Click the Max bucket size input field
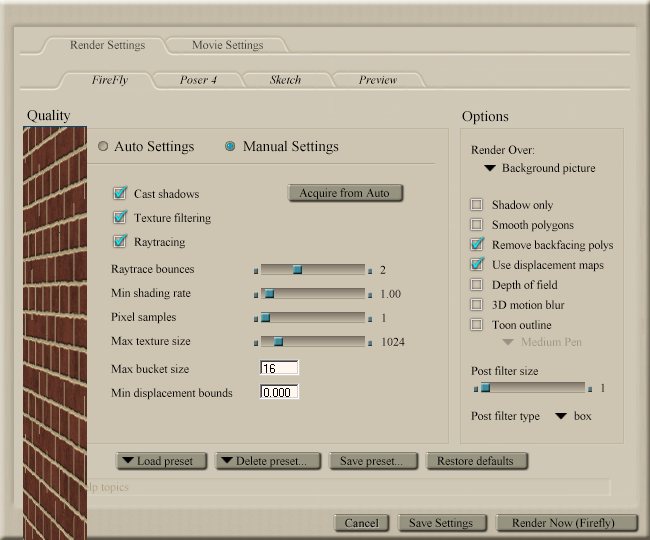 pos(279,369)
